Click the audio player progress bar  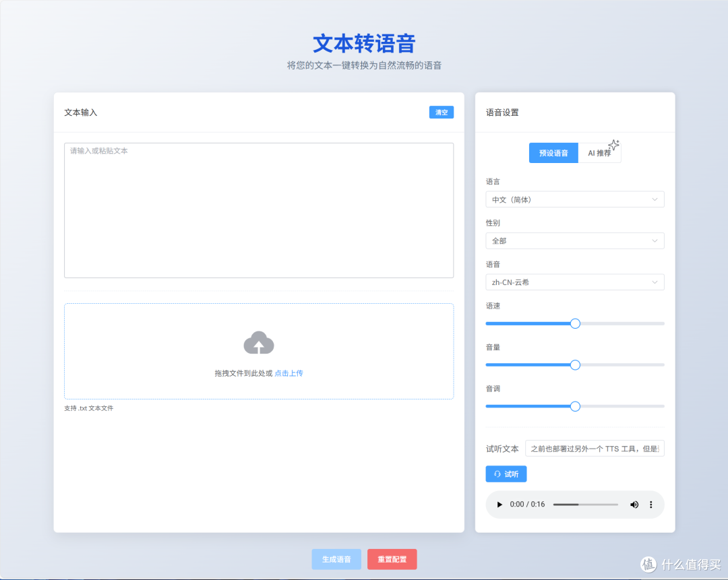[x=586, y=505]
